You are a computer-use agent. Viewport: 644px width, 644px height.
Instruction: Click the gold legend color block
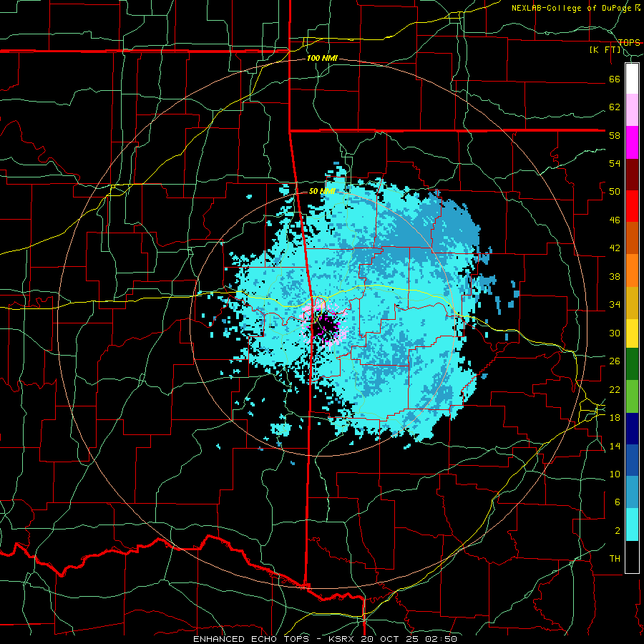pyautogui.click(x=632, y=303)
